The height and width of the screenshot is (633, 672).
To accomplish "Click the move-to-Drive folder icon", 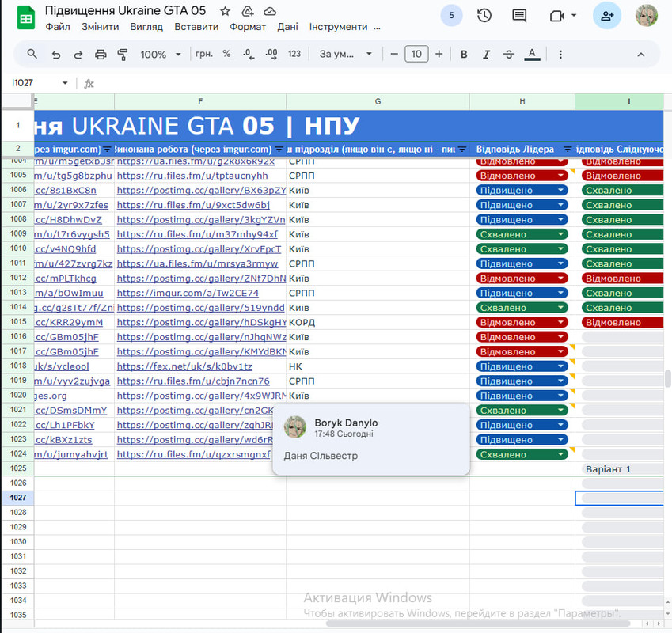I will [247, 12].
